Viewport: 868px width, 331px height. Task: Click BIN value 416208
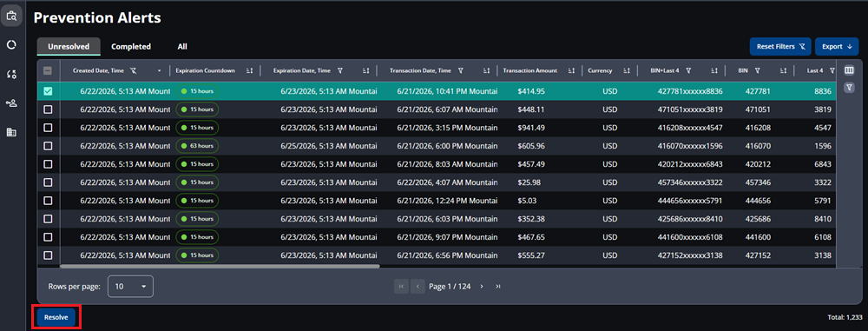coord(758,128)
